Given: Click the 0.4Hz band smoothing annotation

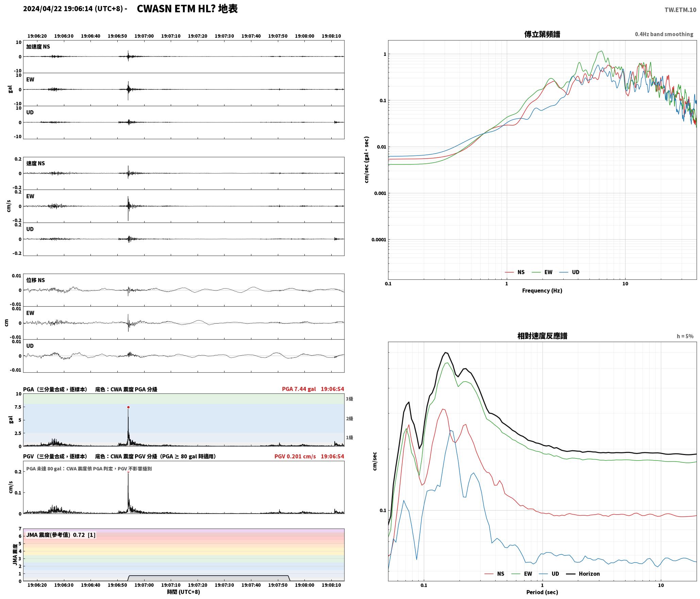Looking at the screenshot, I should [664, 34].
